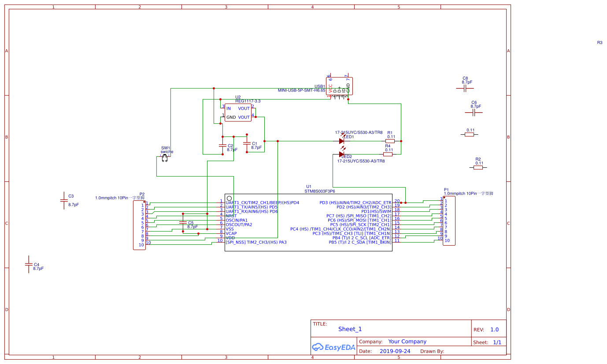This screenshot has width=607, height=364.
Task: Click the Sheet_1 title text
Action: [x=350, y=329]
